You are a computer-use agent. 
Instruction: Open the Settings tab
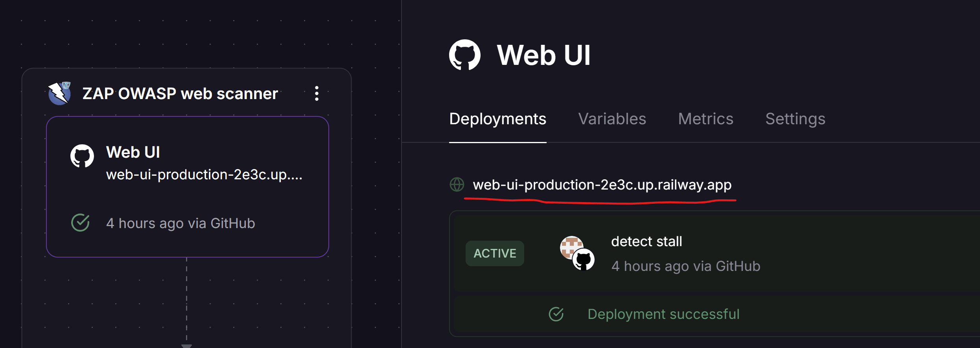tap(795, 119)
